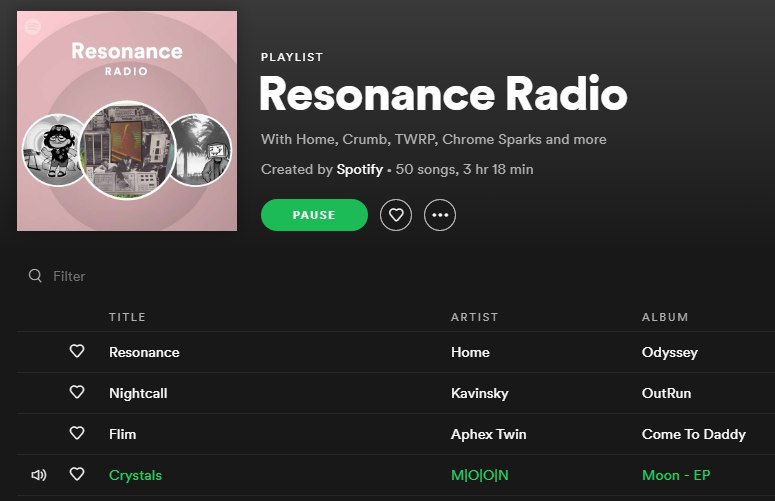The image size is (775, 501).
Task: Select the track title Flim
Action: point(123,434)
